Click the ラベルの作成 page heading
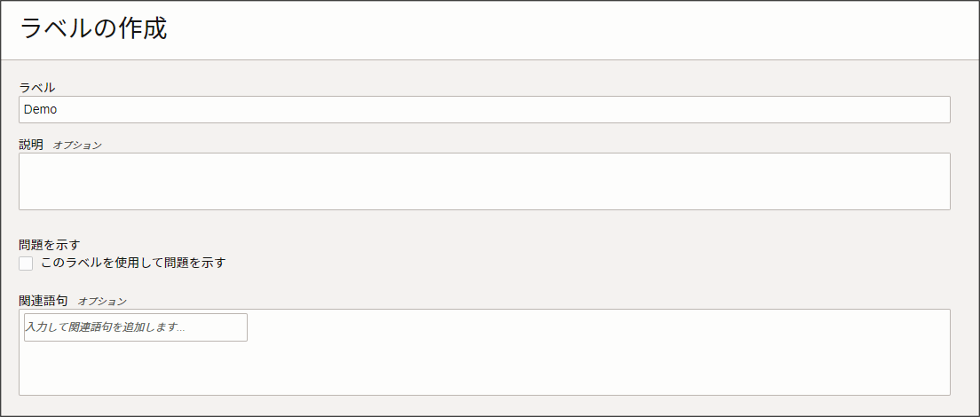 point(93,29)
